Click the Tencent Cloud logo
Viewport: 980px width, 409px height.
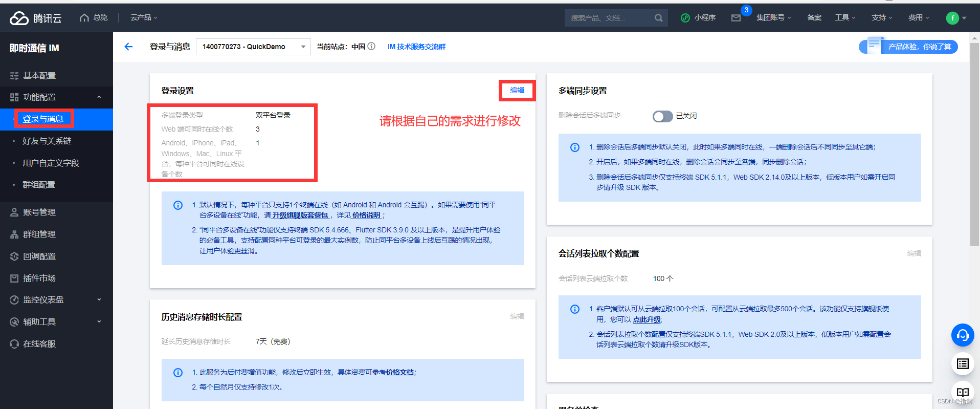(35, 18)
